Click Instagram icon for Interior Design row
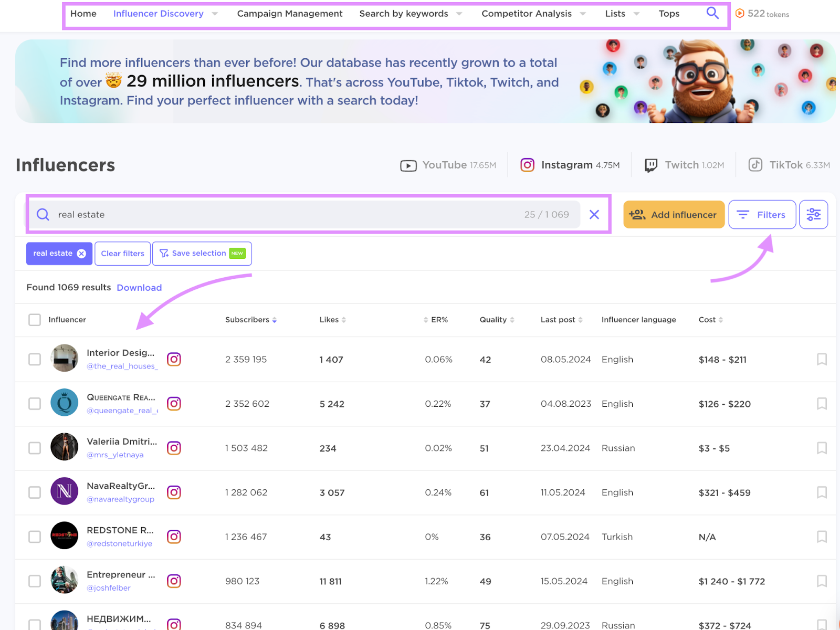 [174, 359]
